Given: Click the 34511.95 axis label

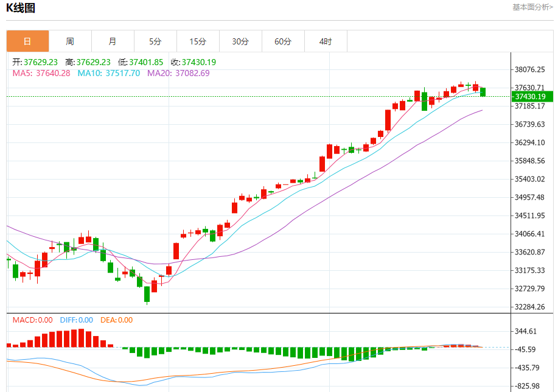Looking at the screenshot, I should (x=529, y=215).
